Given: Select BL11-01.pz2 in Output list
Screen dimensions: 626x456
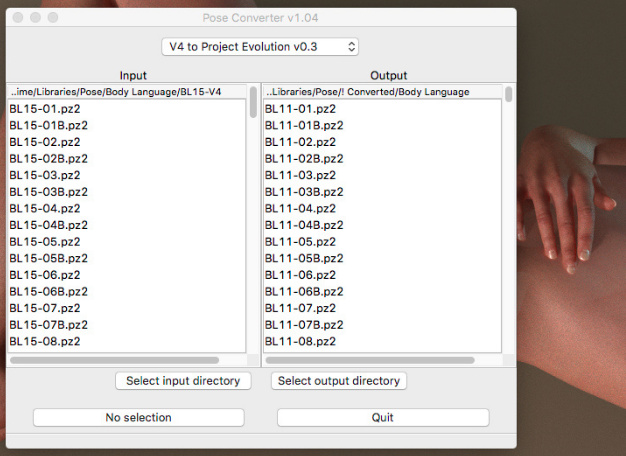Looking at the screenshot, I should (x=300, y=108).
